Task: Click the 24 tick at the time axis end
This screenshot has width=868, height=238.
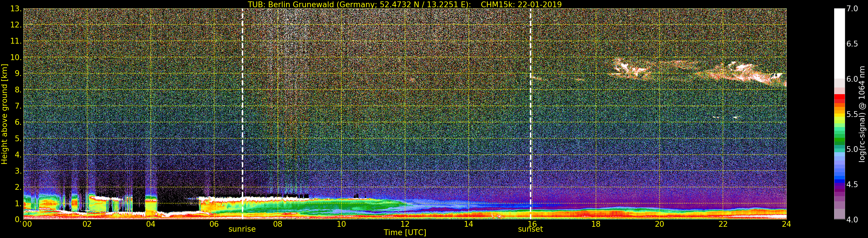Action: click(x=786, y=224)
